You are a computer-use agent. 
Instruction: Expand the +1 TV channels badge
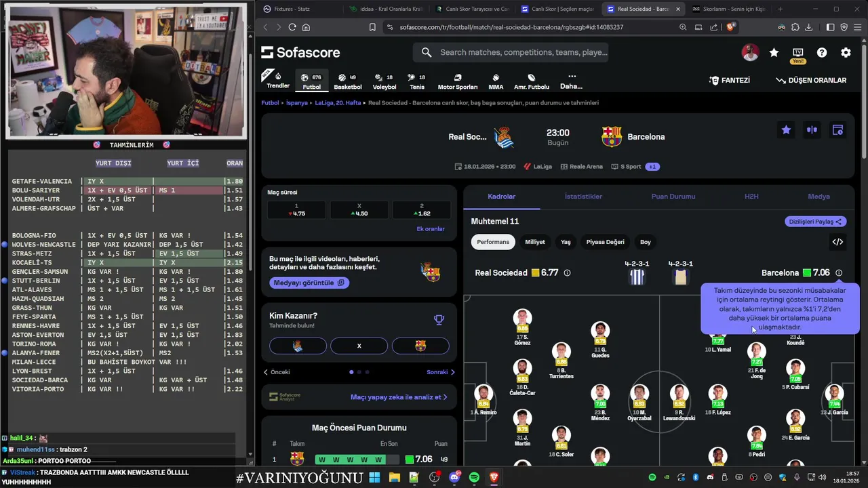[x=652, y=167]
